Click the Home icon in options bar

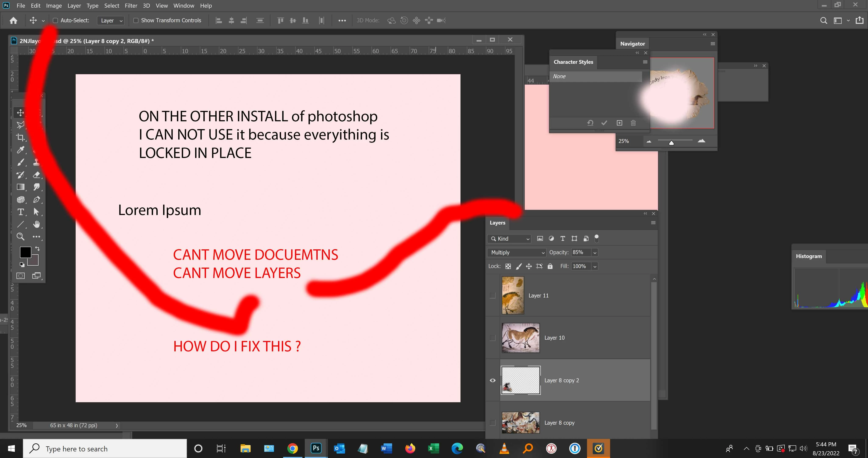coord(14,21)
